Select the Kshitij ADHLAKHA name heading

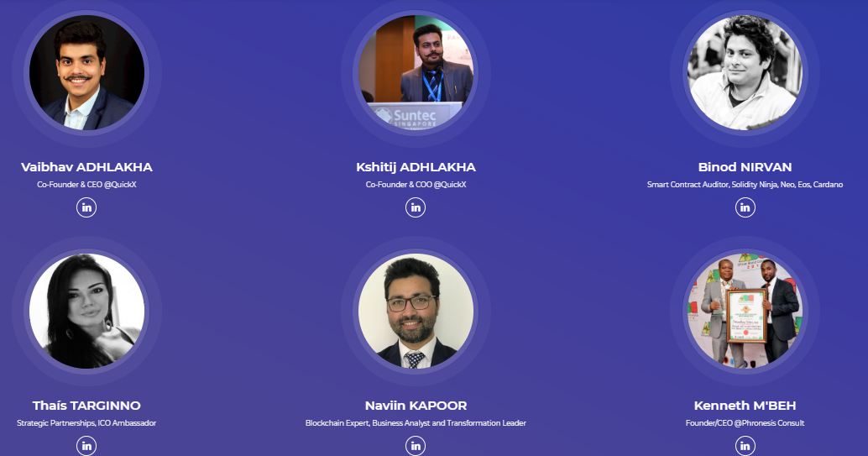[416, 167]
